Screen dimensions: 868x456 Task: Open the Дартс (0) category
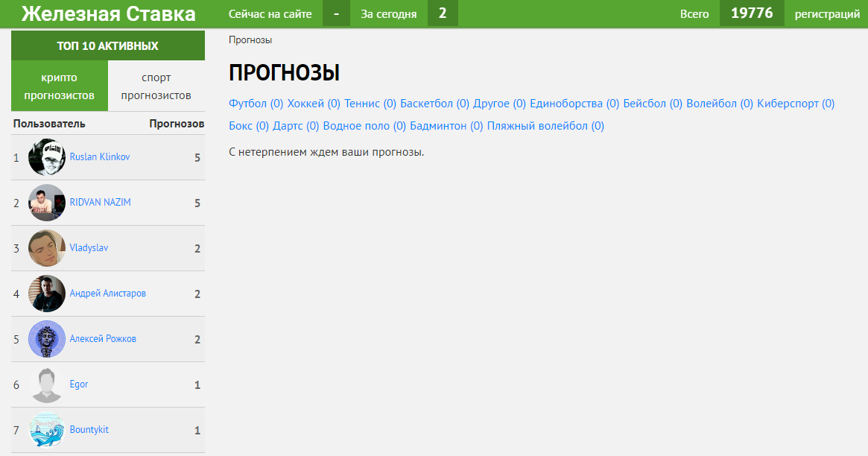[x=296, y=126]
